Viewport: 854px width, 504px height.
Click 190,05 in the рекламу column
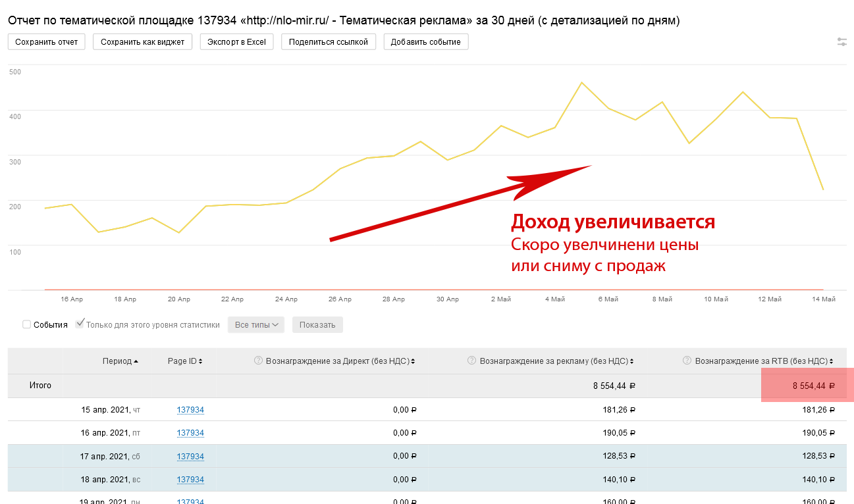[x=620, y=433]
